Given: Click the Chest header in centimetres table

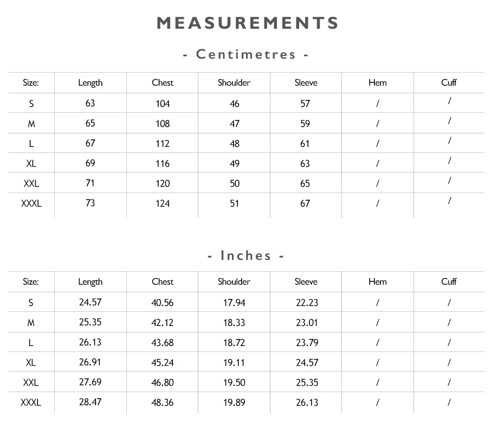Looking at the screenshot, I should click(x=163, y=82).
